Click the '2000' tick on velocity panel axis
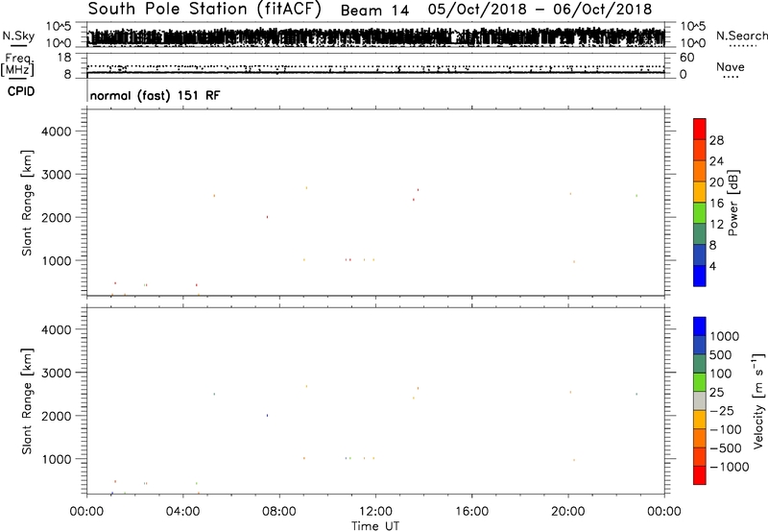Image resolution: width=768 pixels, height=532 pixels. 57,416
